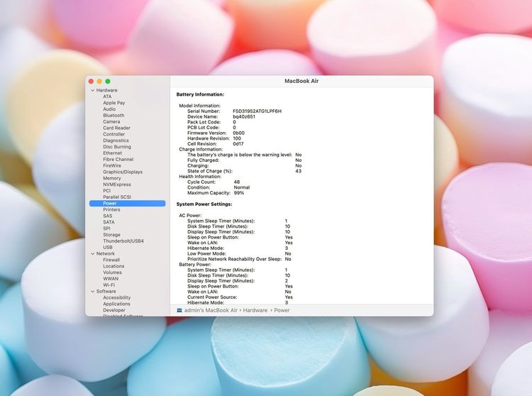Select Accessibility under Software
This screenshot has width=532, height=396.
pos(117,297)
